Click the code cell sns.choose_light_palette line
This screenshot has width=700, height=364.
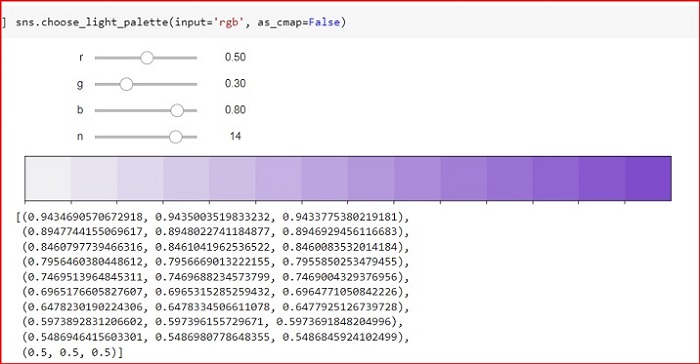click(x=181, y=22)
